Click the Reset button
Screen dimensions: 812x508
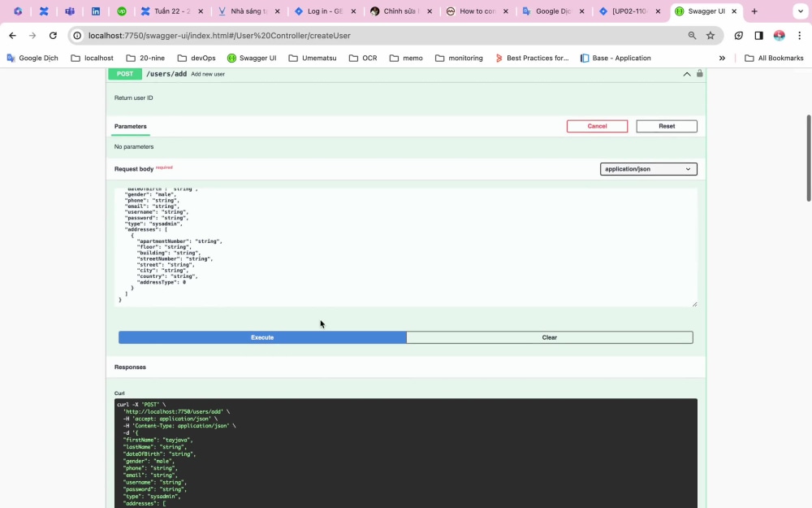point(667,126)
